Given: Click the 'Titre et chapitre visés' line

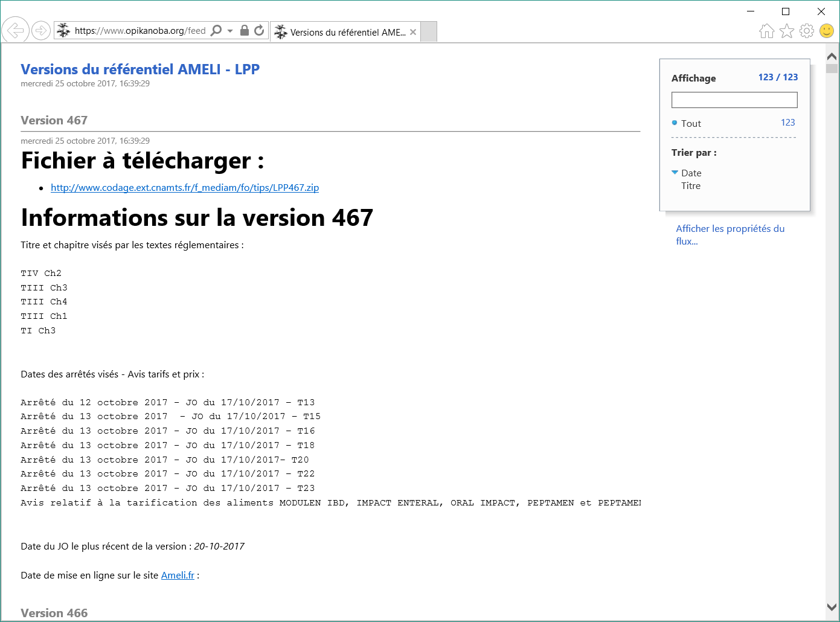Looking at the screenshot, I should click(132, 245).
